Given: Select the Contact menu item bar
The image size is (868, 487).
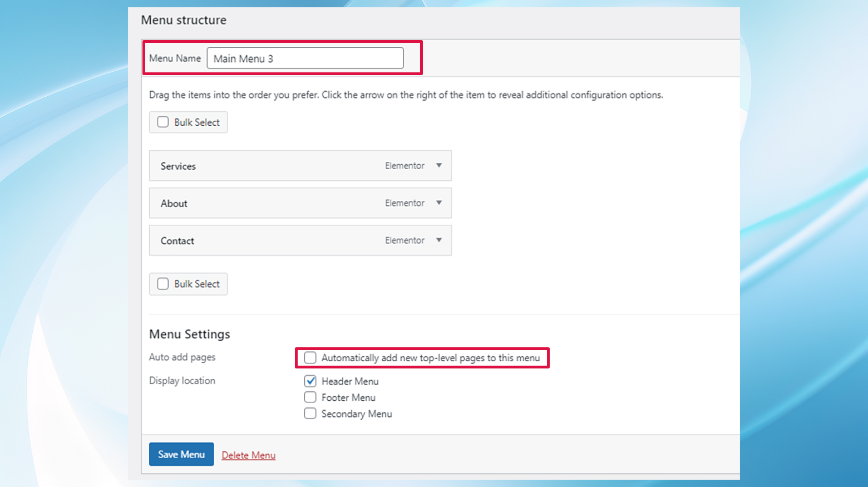Looking at the screenshot, I should [x=250, y=240].
